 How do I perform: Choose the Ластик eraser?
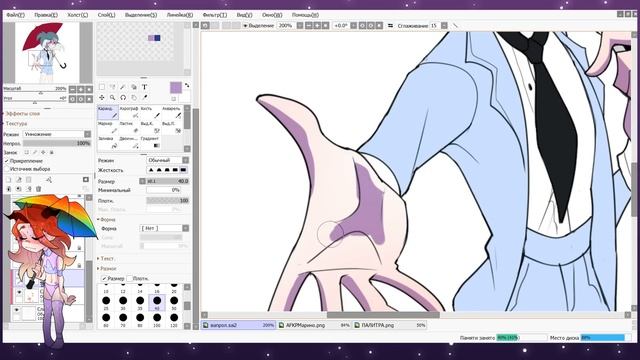pos(129,127)
